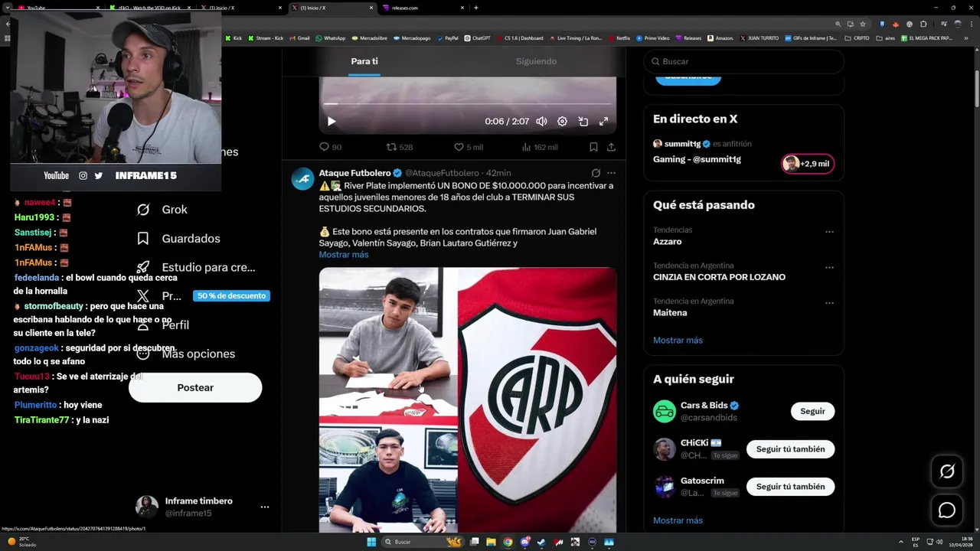Switch to releases.com browser tab

pos(423,8)
